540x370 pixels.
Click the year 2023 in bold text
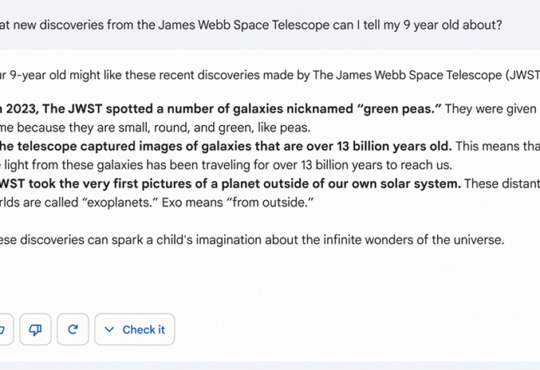[x=21, y=109]
